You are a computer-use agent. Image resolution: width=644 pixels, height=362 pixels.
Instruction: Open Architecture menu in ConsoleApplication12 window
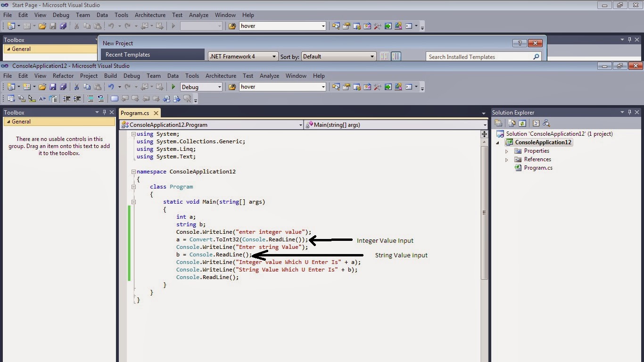pyautogui.click(x=221, y=75)
